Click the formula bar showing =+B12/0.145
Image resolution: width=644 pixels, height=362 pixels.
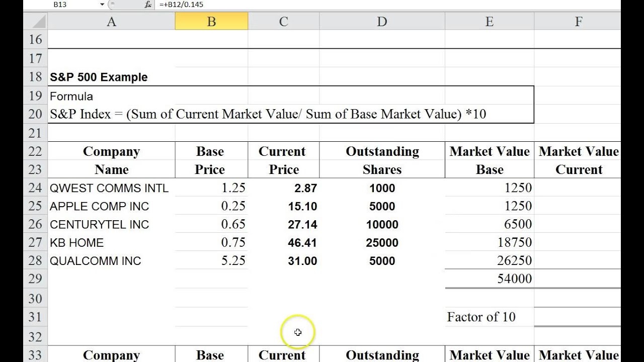387,5
